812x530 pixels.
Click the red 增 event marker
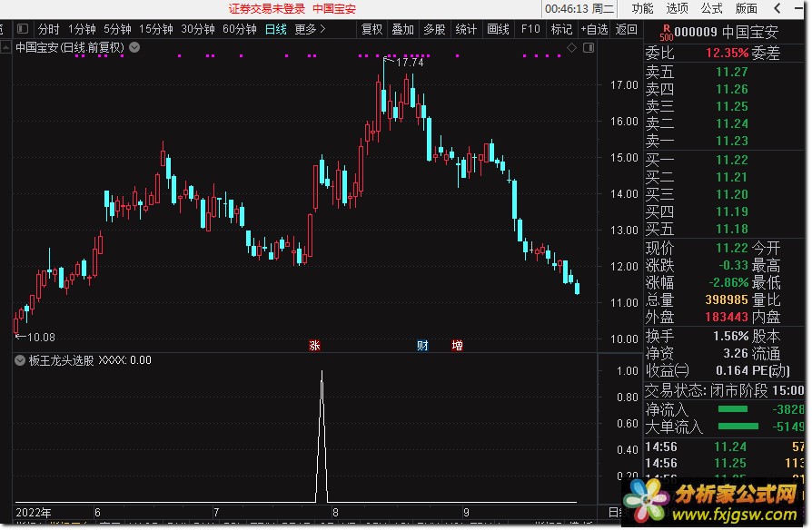[x=457, y=345]
